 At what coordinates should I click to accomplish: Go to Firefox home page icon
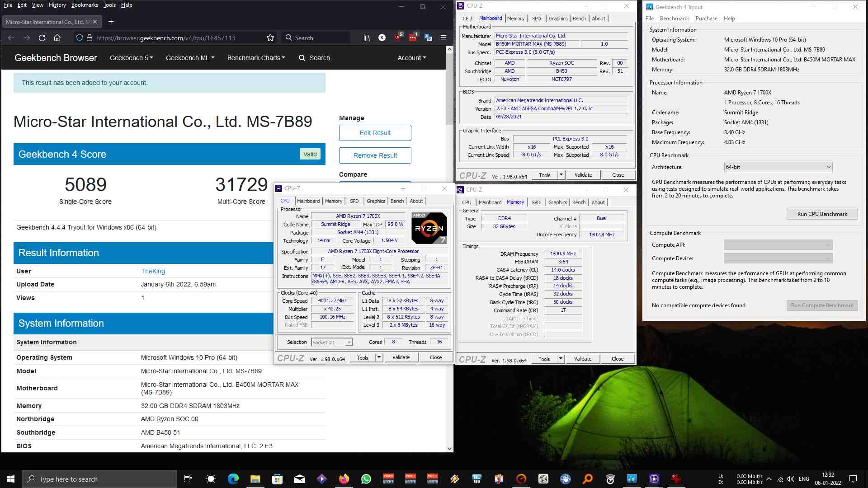57,38
